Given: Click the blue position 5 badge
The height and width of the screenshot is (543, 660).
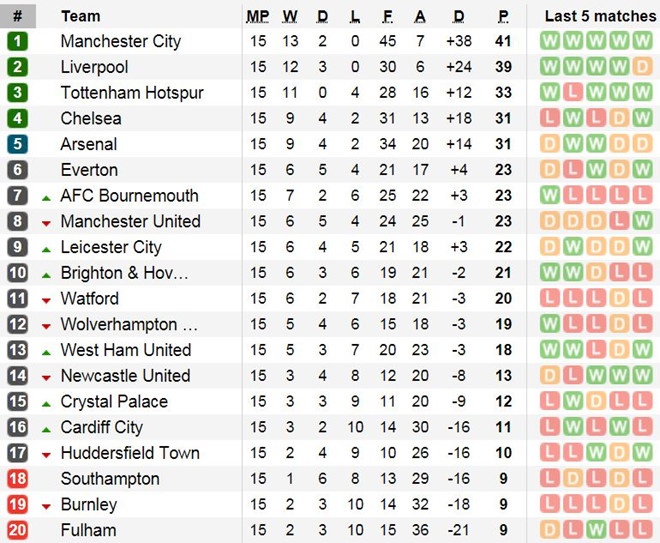Looking at the screenshot, I should (18, 144).
